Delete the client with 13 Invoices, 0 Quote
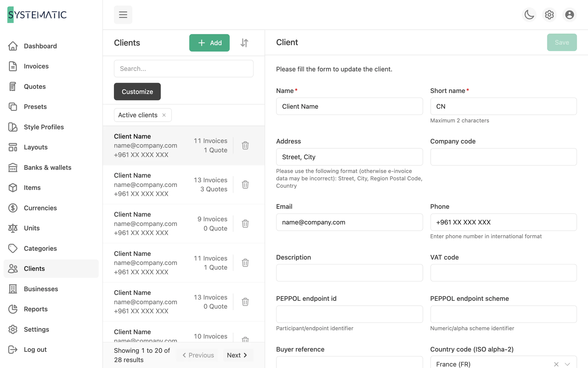The height and width of the screenshot is (368, 588). pos(245,302)
